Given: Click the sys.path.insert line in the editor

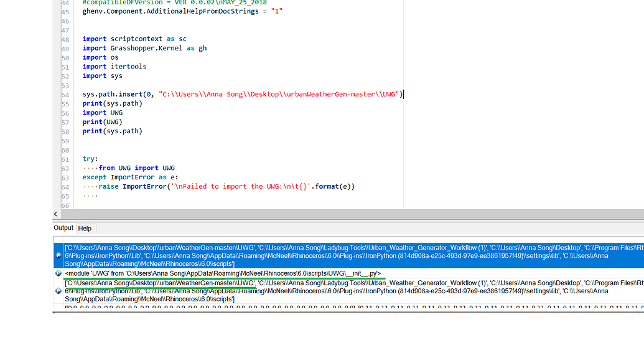Looking at the screenshot, I should point(187,94).
